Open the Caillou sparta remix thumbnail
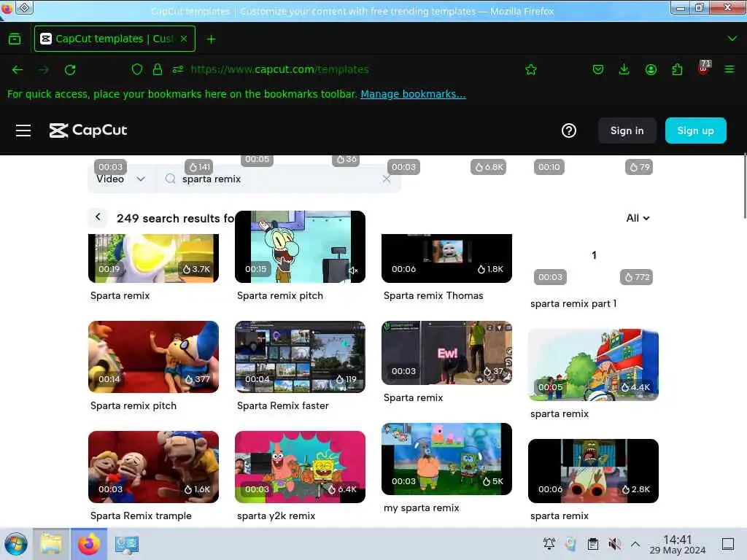The width and height of the screenshot is (747, 560). coord(593,365)
